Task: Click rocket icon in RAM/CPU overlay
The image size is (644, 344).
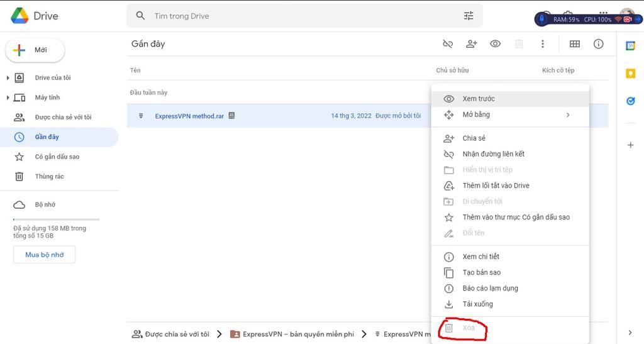Action: 541,19
